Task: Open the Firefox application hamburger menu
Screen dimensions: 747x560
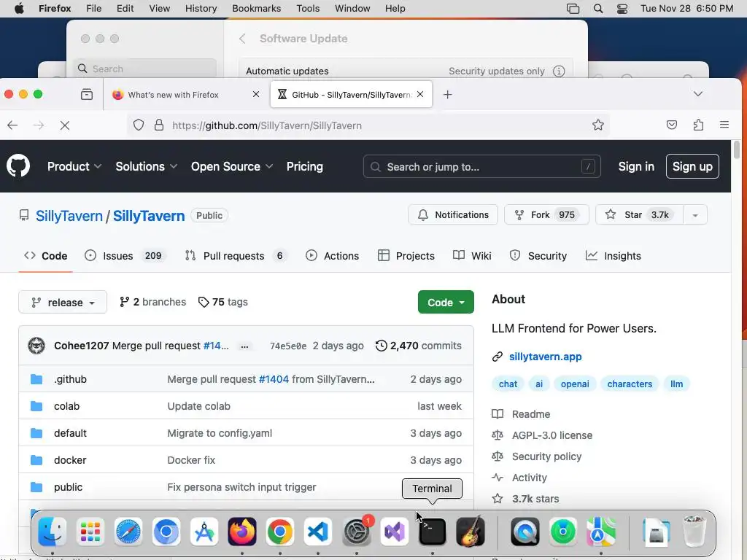Action: click(x=724, y=125)
